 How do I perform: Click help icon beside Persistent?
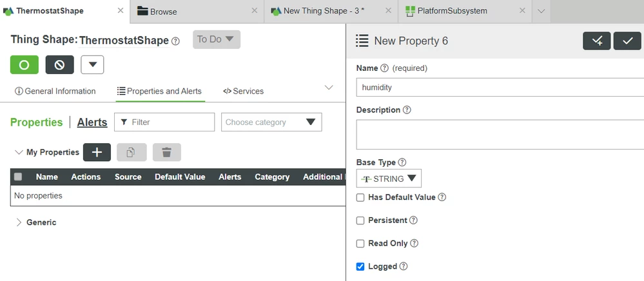414,220
